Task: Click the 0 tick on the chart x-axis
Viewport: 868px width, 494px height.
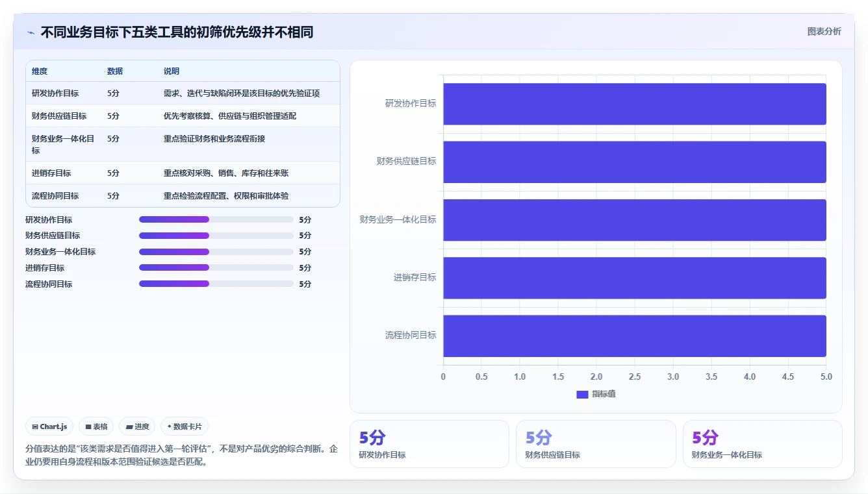Action: [443, 377]
